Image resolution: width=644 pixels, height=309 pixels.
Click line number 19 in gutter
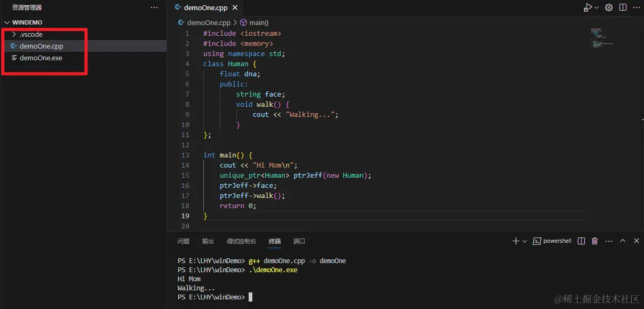[x=185, y=216]
